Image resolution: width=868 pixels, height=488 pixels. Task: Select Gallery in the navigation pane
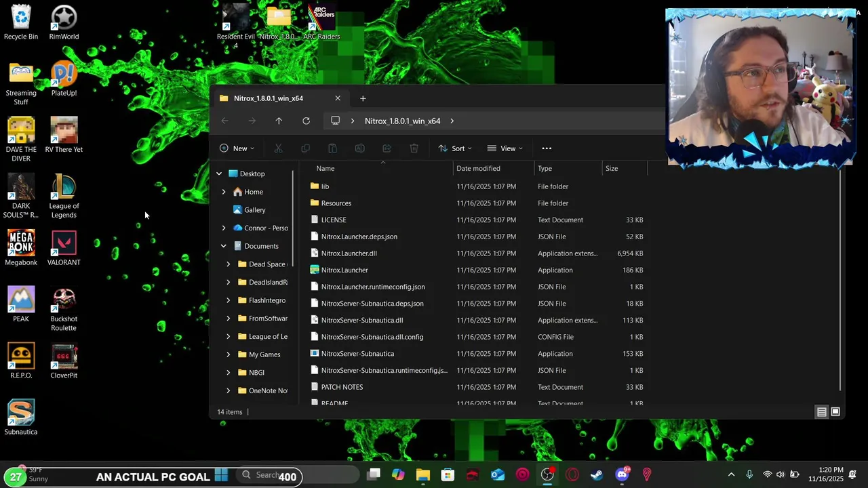(x=255, y=210)
